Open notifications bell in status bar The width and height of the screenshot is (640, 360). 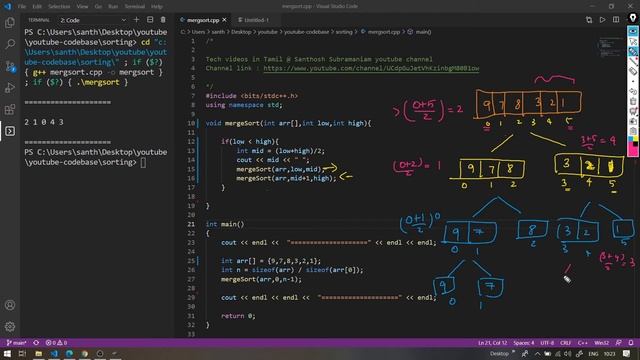tap(631, 342)
